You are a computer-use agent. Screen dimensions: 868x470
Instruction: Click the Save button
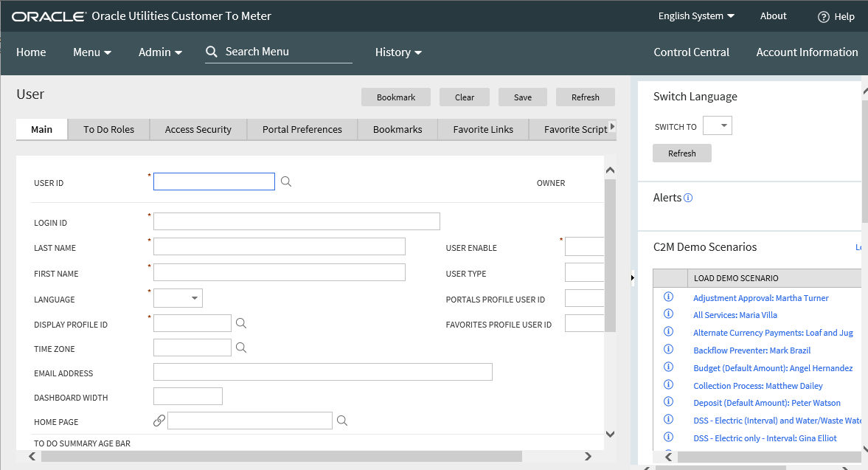pos(523,97)
